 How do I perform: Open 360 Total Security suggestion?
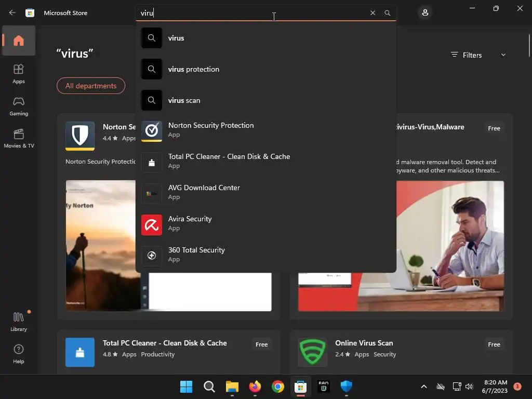pyautogui.click(x=265, y=256)
